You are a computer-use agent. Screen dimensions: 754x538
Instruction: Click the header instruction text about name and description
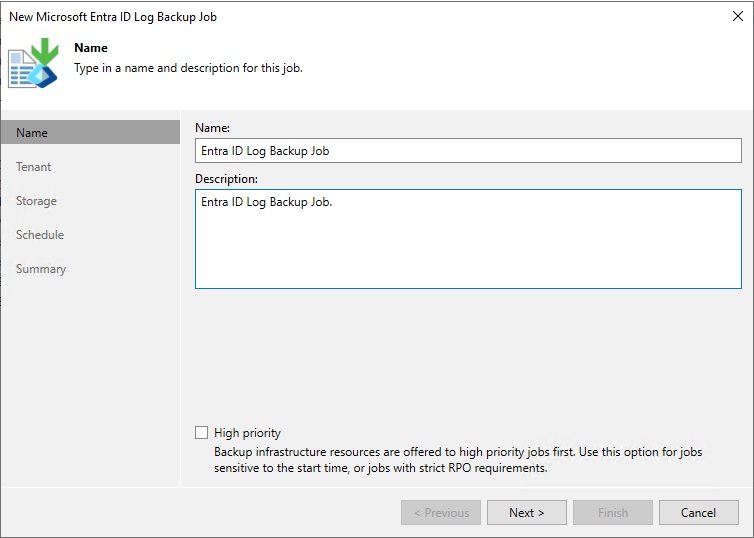(x=188, y=68)
